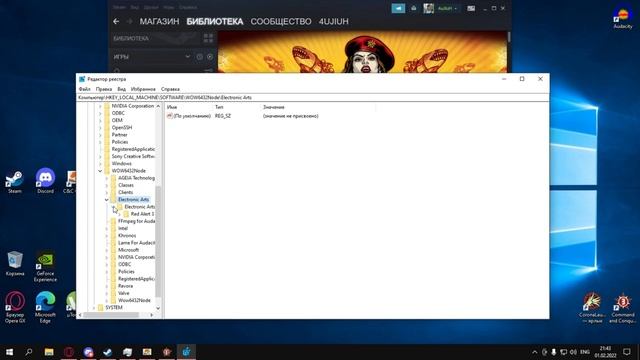This screenshot has height=360, width=640.
Task: Open the notification center in the taskbar
Action: [627, 352]
